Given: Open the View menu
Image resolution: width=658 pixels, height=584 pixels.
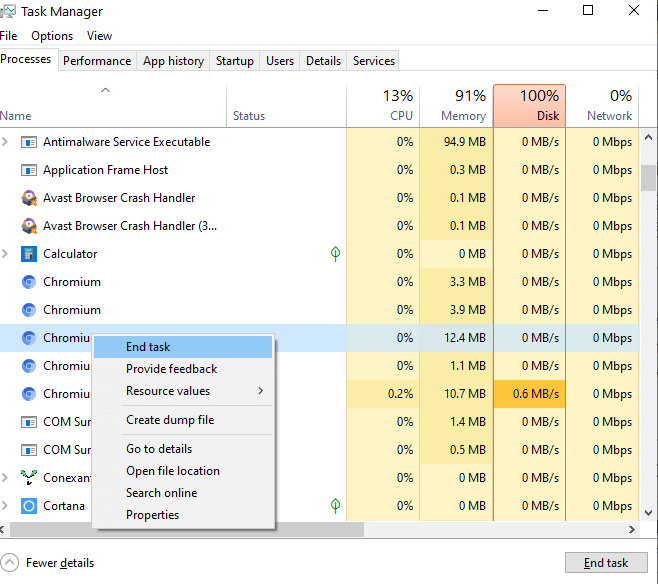Looking at the screenshot, I should 99,36.
